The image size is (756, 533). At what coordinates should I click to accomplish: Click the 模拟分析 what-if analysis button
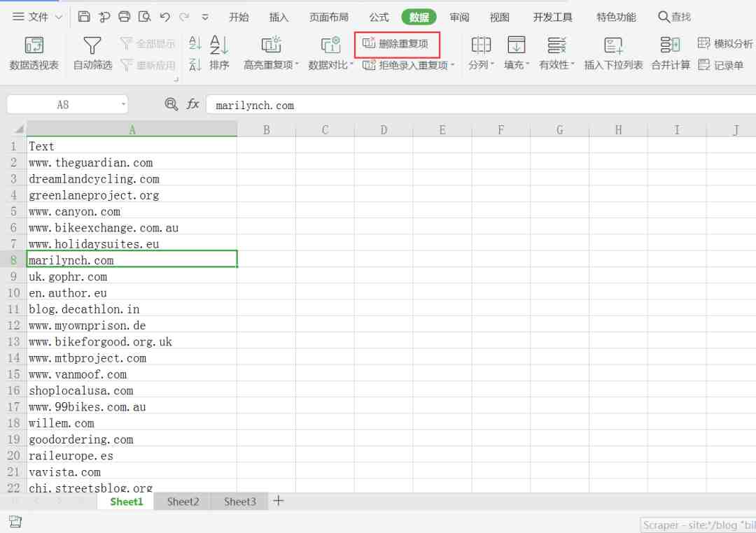click(x=724, y=44)
